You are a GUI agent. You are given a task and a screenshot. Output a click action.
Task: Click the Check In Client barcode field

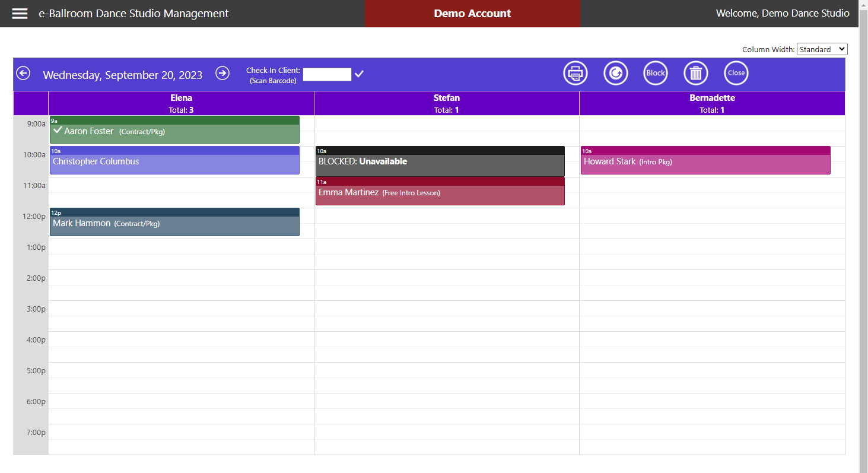click(327, 74)
